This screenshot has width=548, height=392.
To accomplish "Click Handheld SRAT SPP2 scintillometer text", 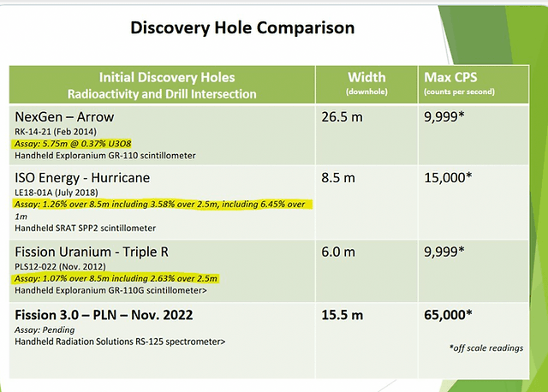I will click(x=86, y=229).
